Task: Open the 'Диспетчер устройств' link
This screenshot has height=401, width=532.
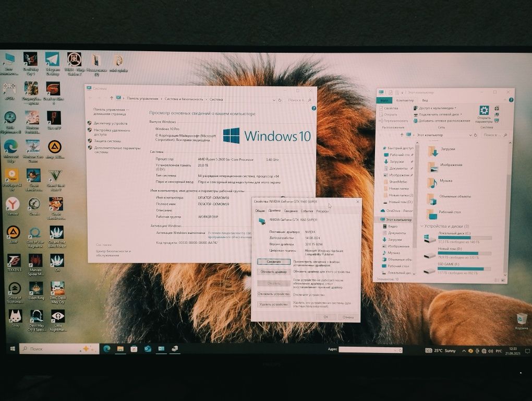Action: pyautogui.click(x=111, y=123)
